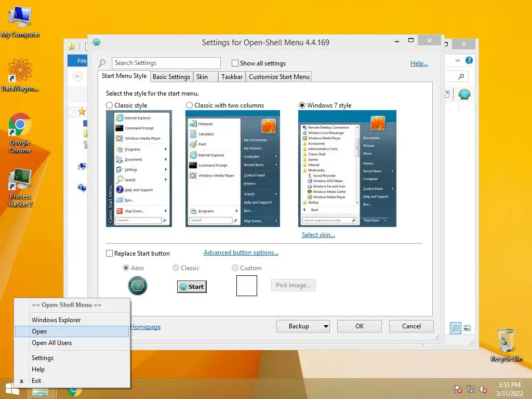Click the Search Settings input field
This screenshot has width=532, height=399.
166,63
